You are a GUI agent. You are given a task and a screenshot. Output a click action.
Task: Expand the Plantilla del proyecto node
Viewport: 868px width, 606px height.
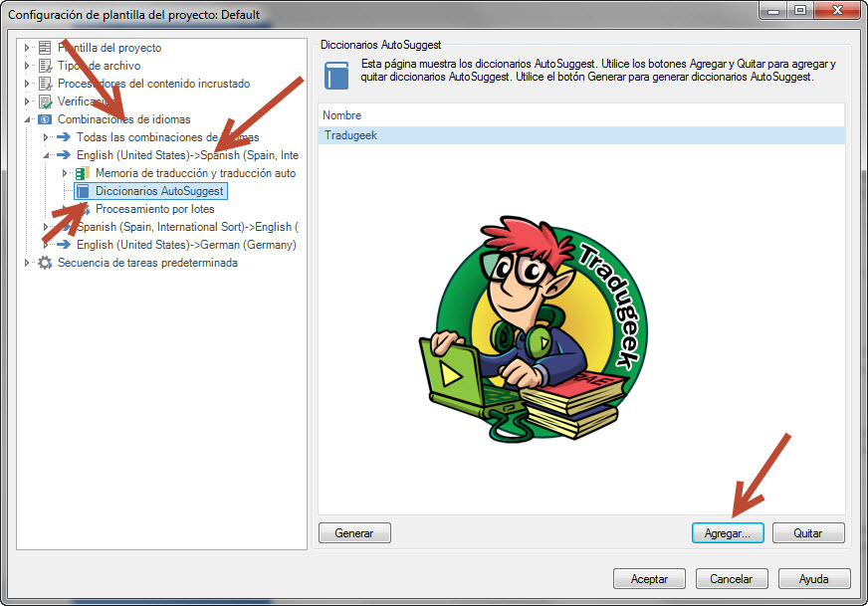[27, 48]
